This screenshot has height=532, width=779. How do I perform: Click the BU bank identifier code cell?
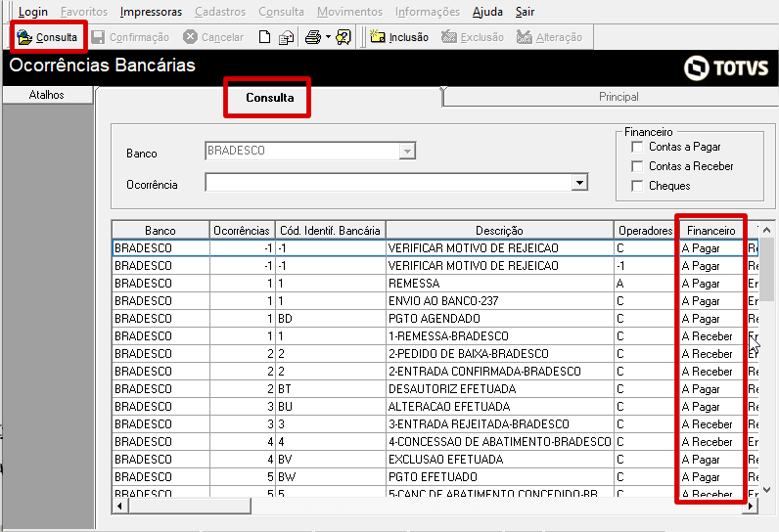coord(331,407)
